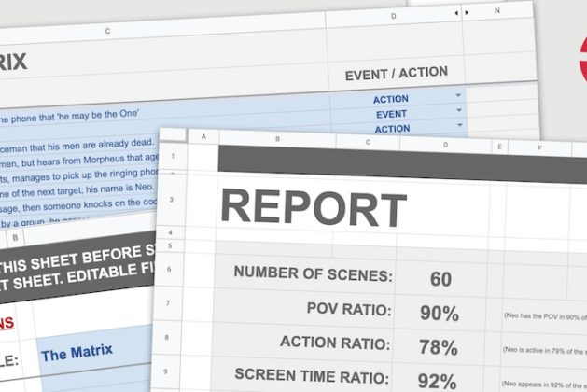Select column B header in bottom-left sheet
This screenshot has width=587, height=392.
click(15, 238)
